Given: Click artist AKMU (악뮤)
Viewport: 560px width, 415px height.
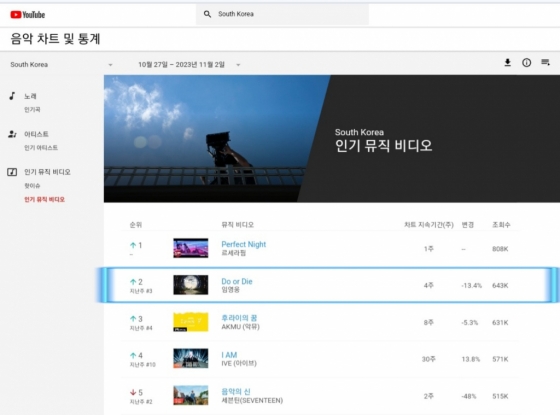Looking at the screenshot, I should point(240,327).
